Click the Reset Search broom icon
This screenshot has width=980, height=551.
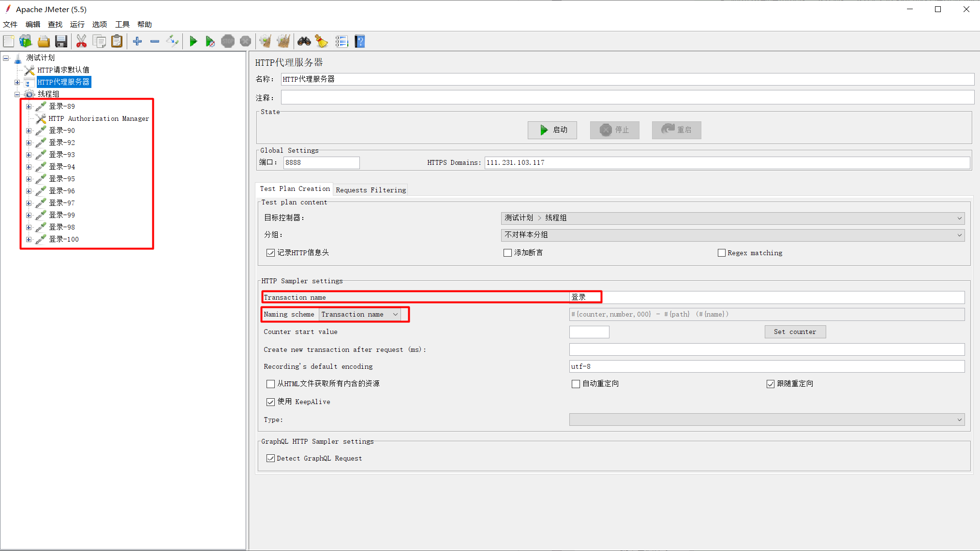[322, 42]
